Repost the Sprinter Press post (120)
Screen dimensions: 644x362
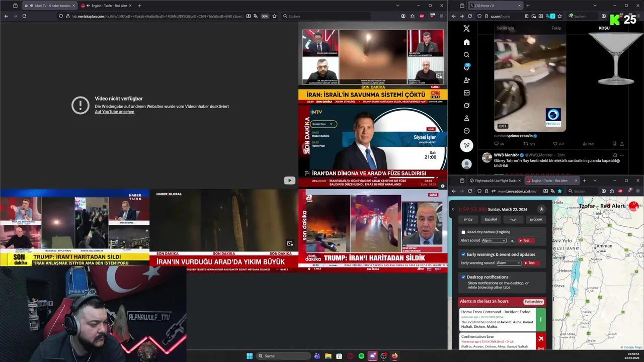[529, 144]
